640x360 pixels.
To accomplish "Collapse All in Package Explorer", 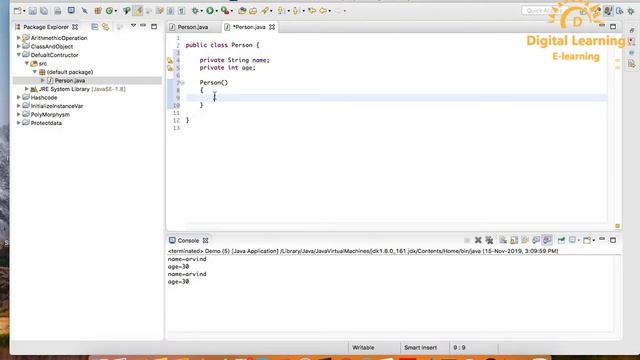I will point(95,27).
